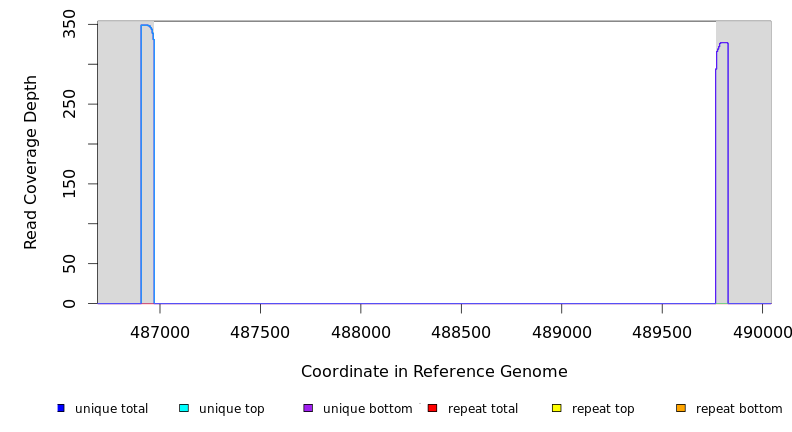
Task: Click the blue 'unique total' legend swatch
Action: click(61, 408)
